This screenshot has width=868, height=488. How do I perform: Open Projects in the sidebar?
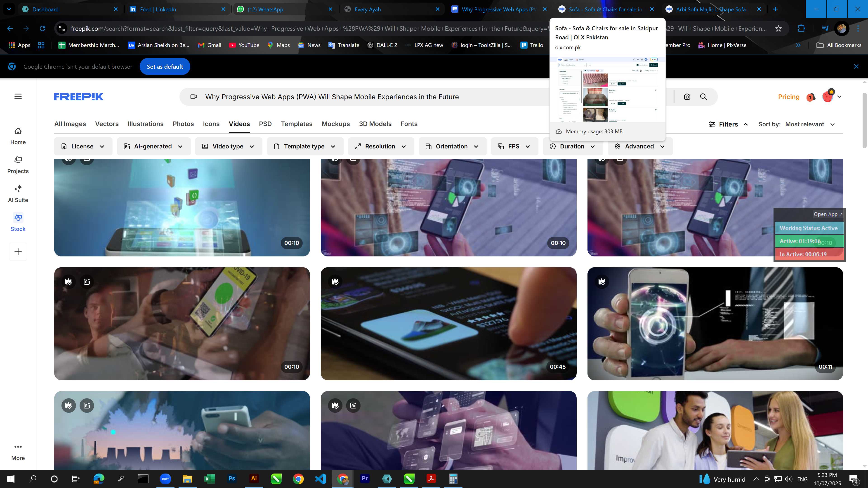click(18, 165)
